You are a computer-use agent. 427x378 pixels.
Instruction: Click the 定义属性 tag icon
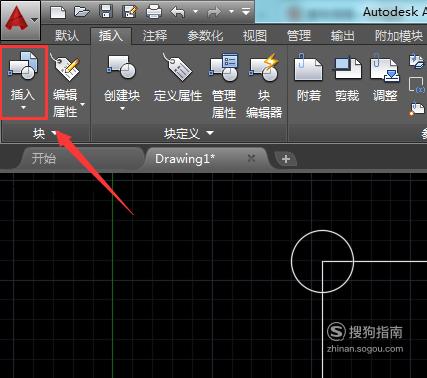(177, 67)
